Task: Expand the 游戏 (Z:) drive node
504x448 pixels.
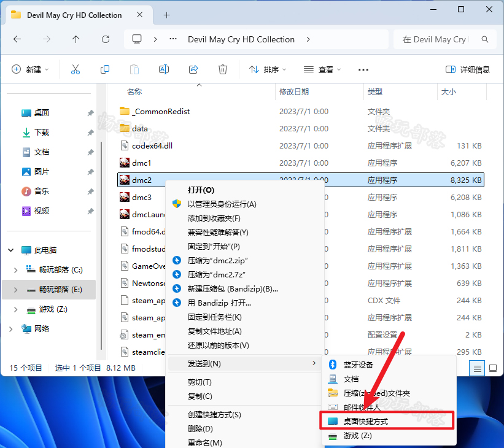Action: tap(15, 309)
